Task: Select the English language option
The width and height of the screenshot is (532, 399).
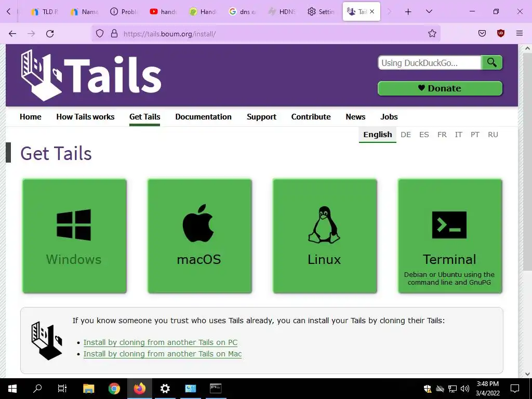Action: click(x=378, y=135)
